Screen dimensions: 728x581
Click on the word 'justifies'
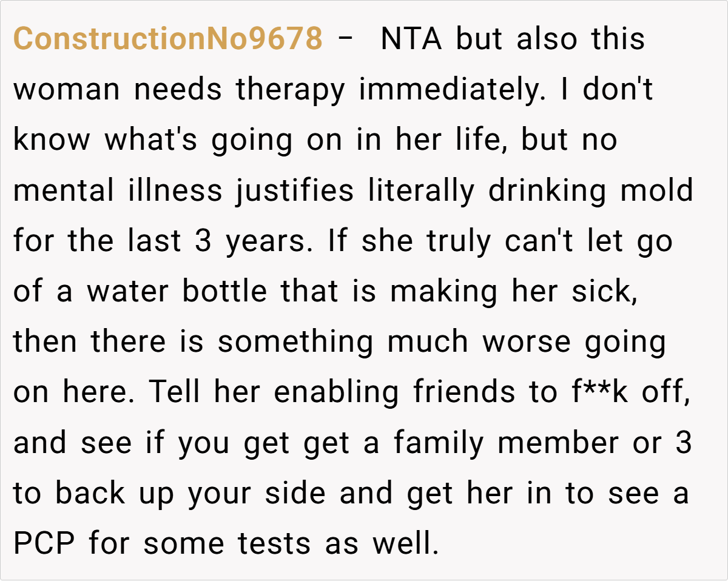click(294, 191)
